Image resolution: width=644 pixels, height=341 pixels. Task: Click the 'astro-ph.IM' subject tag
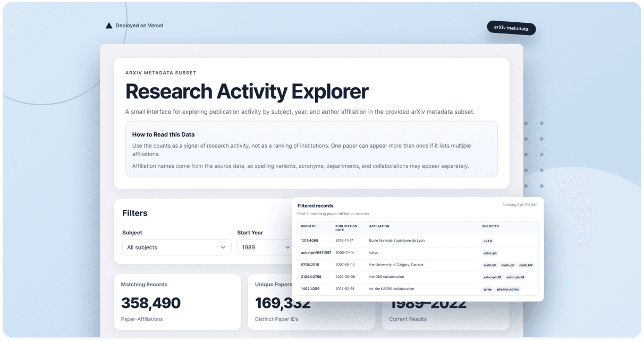point(515,277)
